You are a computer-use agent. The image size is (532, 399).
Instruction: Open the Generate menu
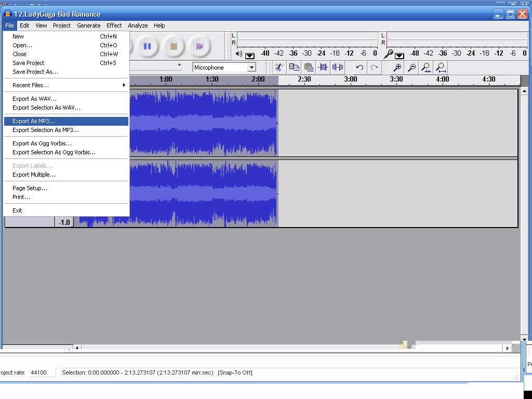(88, 25)
